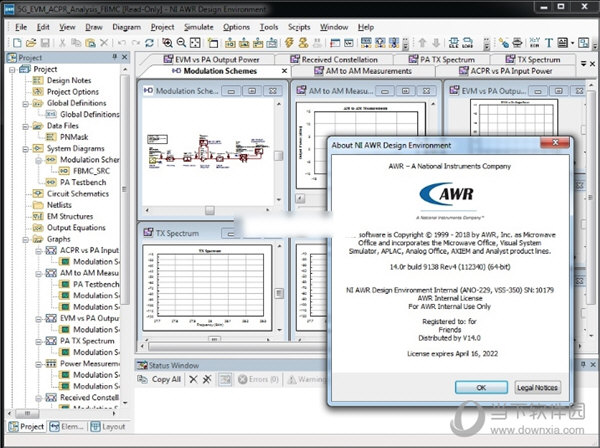Click the Legal Notices button
Image resolution: width=600 pixels, height=448 pixels.
pos(537,387)
